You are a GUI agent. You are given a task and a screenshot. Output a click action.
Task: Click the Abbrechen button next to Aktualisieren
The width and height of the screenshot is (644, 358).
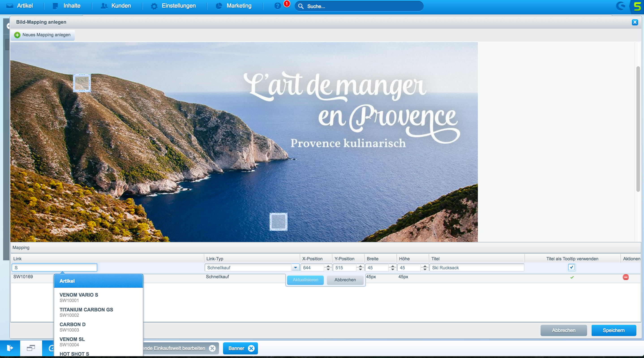(345, 280)
